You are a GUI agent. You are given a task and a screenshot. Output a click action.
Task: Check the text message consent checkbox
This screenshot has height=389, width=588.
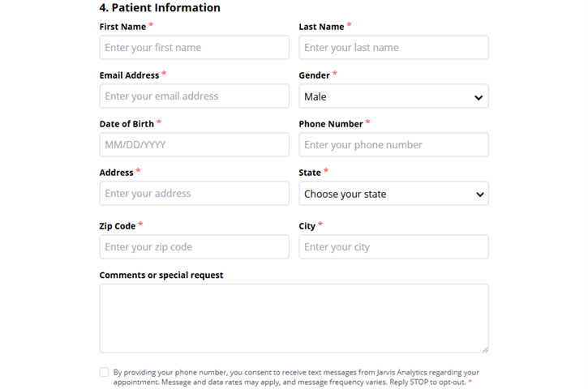104,372
